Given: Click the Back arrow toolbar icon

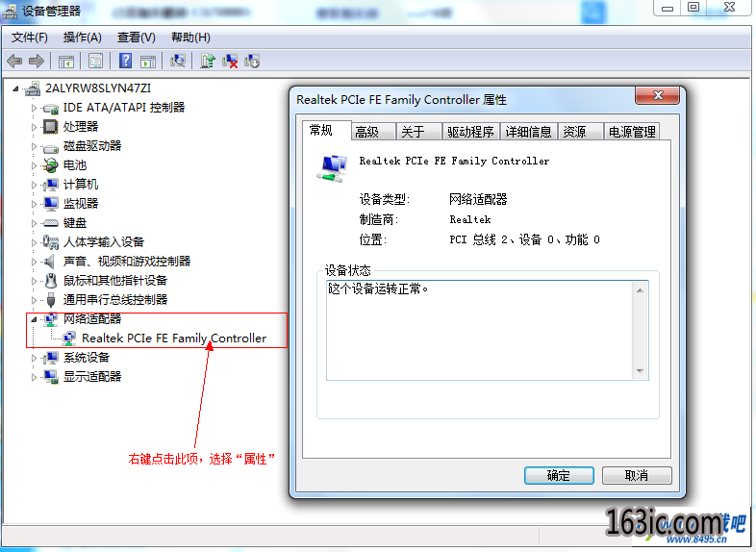Looking at the screenshot, I should [x=14, y=62].
